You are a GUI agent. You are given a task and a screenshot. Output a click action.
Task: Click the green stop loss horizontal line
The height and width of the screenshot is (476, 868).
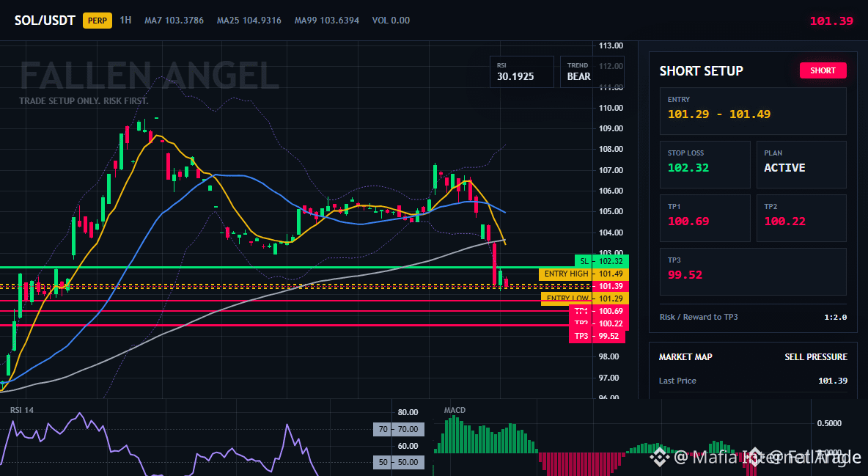[x=288, y=267]
